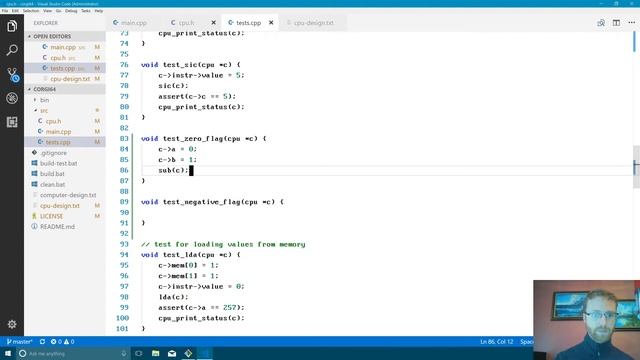Image resolution: width=640 pixels, height=360 pixels.
Task: Open the Explorer view in activity bar
Action: (12, 26)
